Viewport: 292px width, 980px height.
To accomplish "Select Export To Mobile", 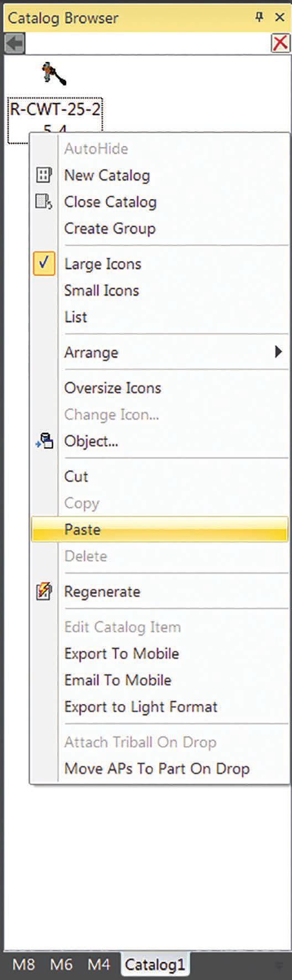I will 122,653.
